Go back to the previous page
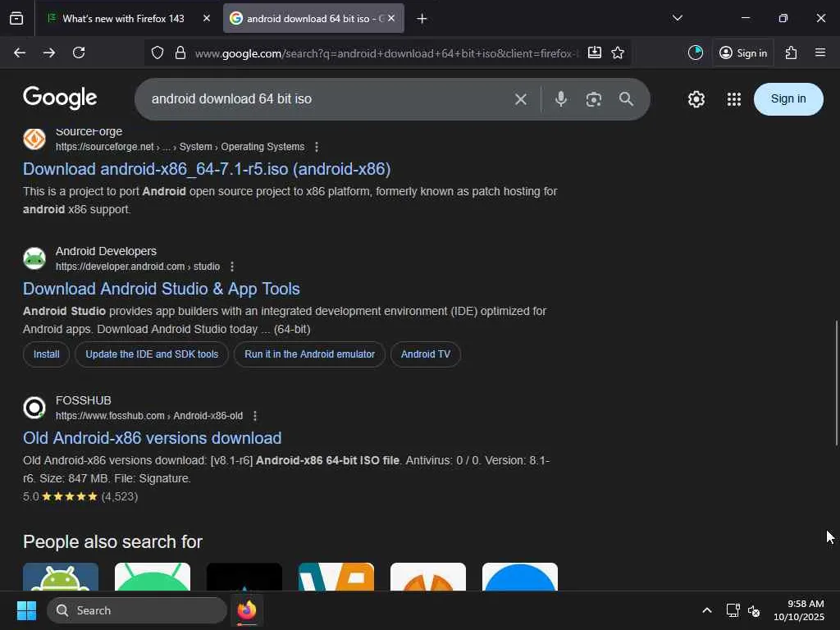Screen dimensions: 840x630 [x=20, y=52]
